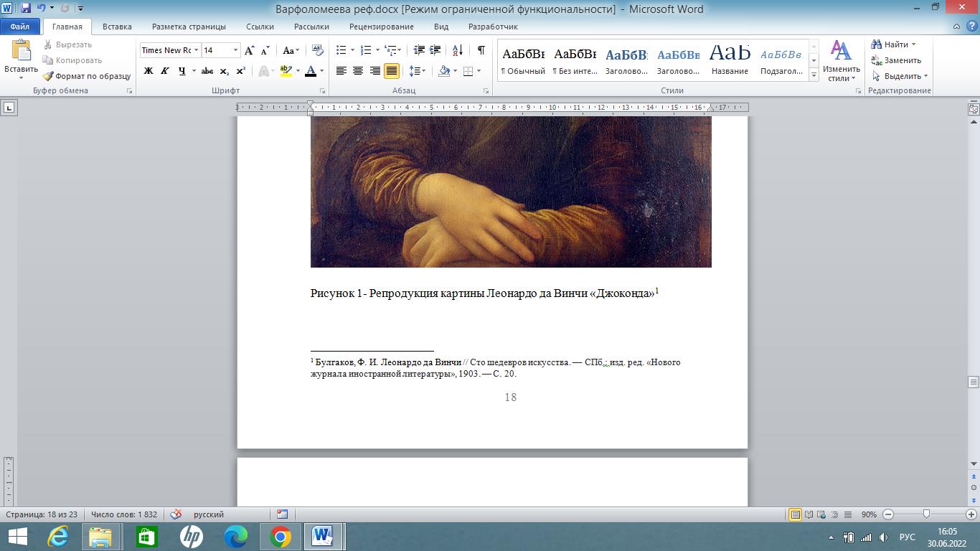Image resolution: width=980 pixels, height=551 pixels.
Task: Switch to the Вставка tab
Action: [x=117, y=27]
